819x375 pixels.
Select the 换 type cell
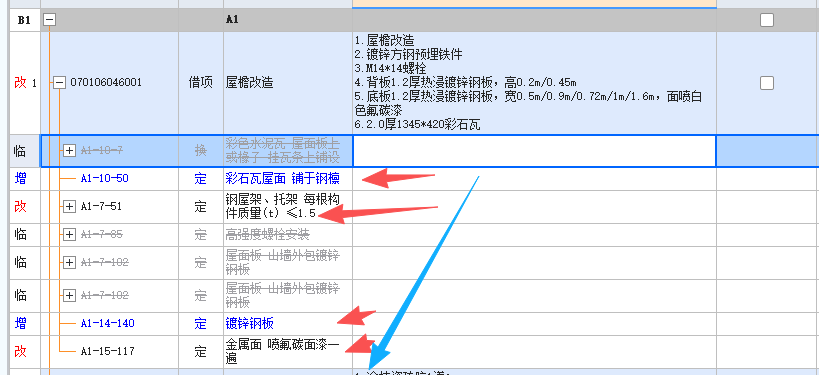[x=201, y=151]
